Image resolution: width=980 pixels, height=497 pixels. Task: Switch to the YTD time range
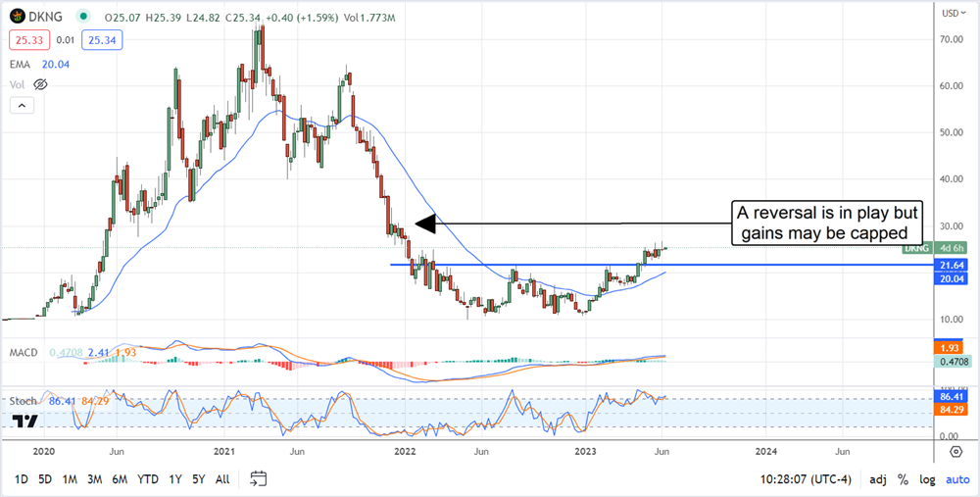pos(148,479)
